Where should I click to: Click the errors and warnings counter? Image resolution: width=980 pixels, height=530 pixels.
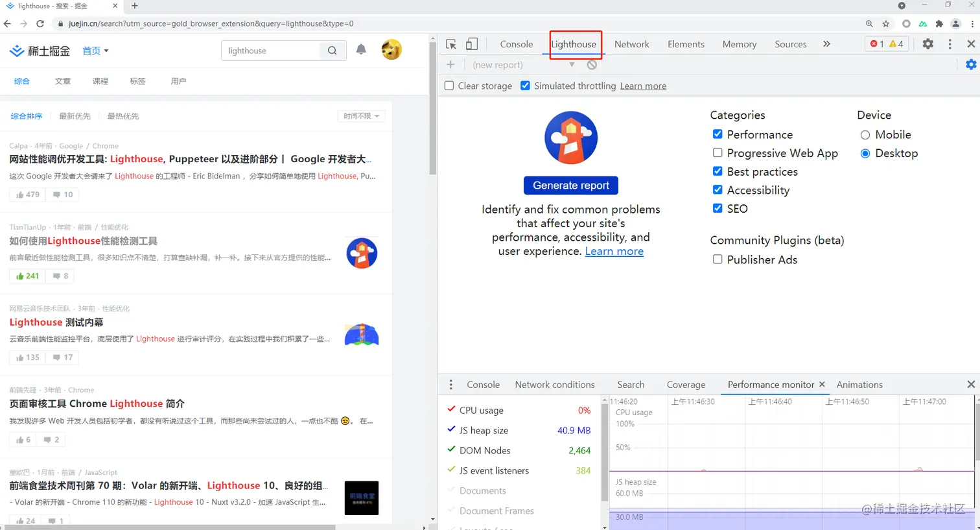887,44
